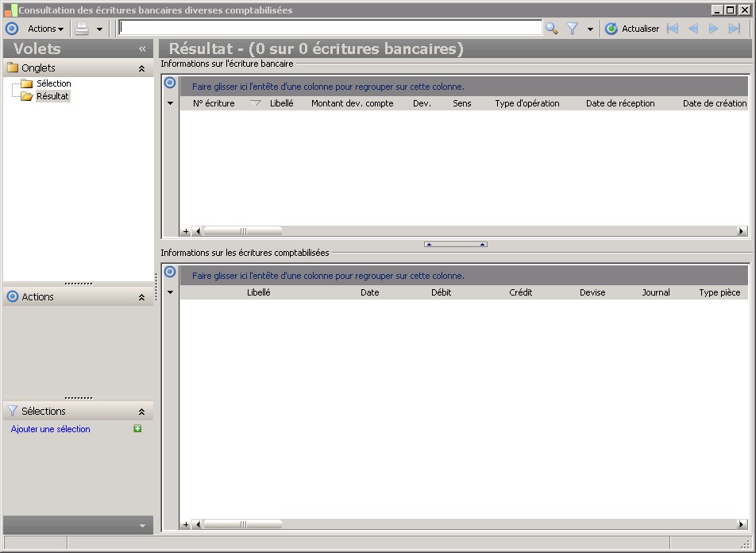The height and width of the screenshot is (553, 756).
Task: Minimize the window
Action: (717, 10)
